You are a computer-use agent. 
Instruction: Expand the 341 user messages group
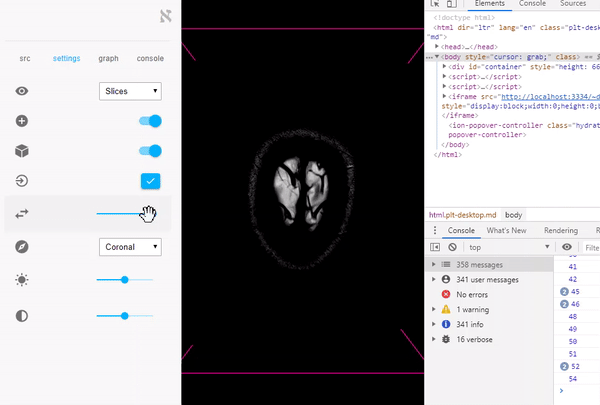434,279
